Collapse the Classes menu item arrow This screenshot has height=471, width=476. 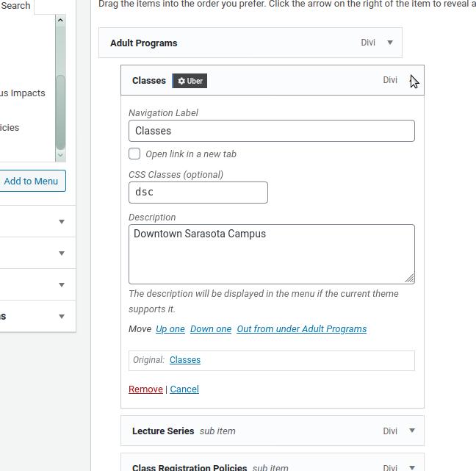[x=412, y=80]
